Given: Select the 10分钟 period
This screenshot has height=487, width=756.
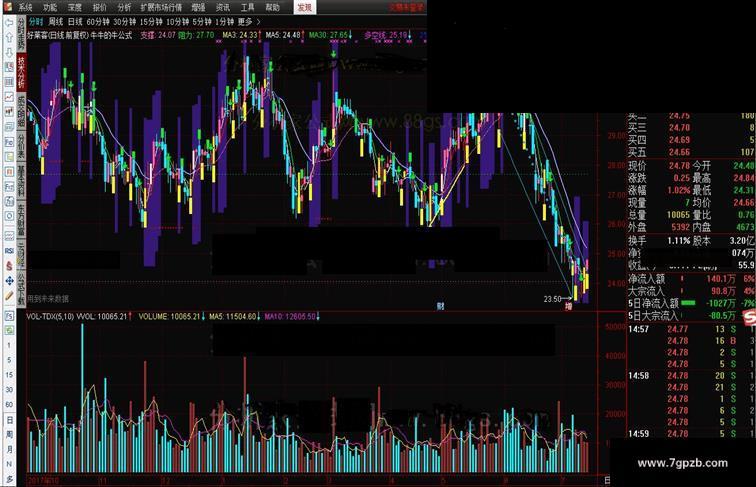Looking at the screenshot, I should 177,22.
